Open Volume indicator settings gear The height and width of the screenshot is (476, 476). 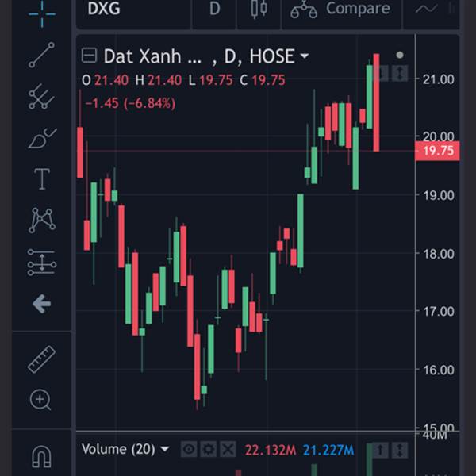pyautogui.click(x=208, y=449)
